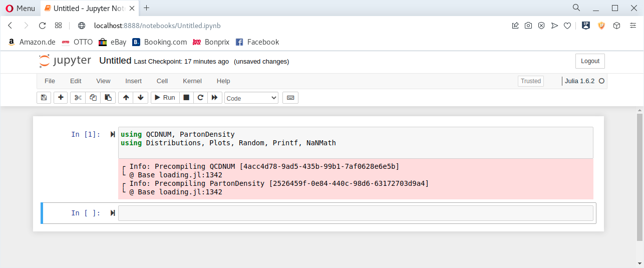Restart kernel and run all cells

214,98
